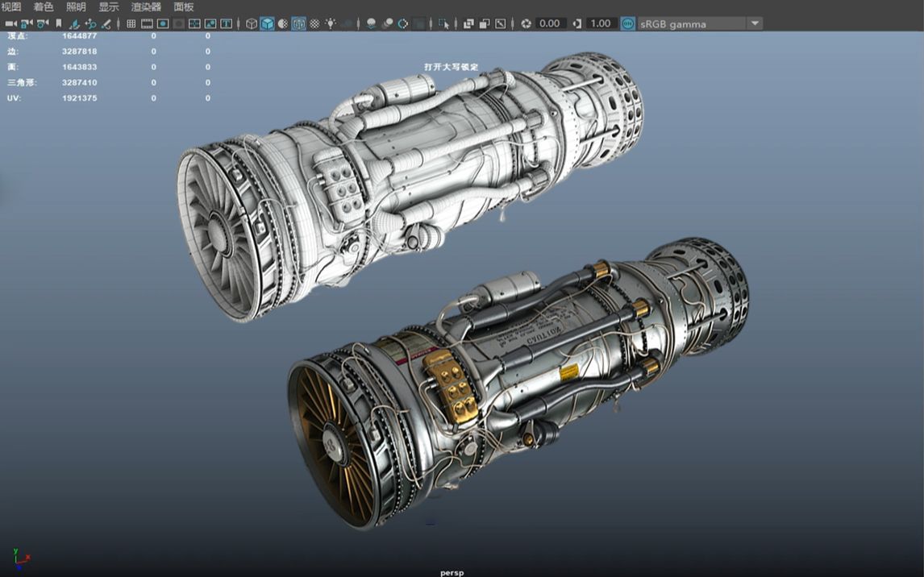
Task: Click the persp view label
Action: (x=452, y=571)
